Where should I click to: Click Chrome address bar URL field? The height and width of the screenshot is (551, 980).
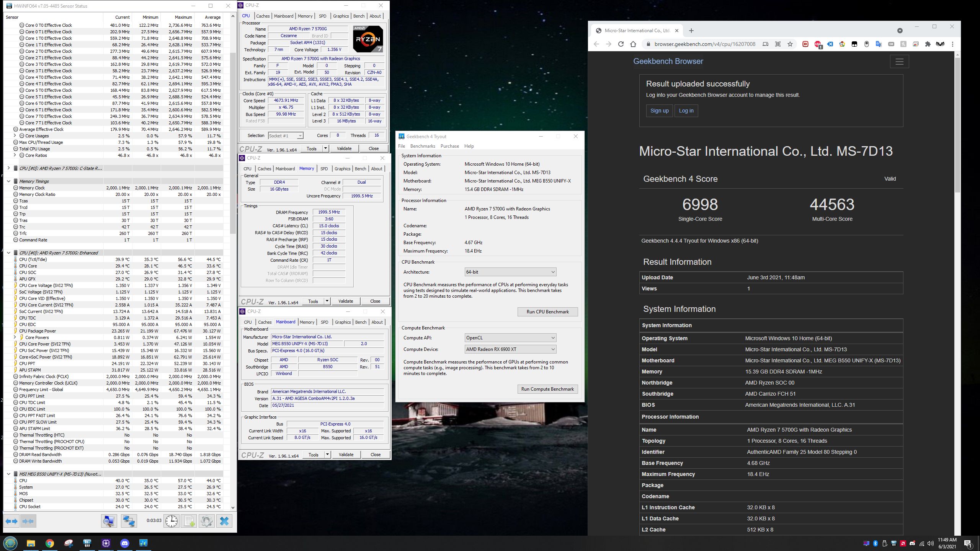coord(705,44)
